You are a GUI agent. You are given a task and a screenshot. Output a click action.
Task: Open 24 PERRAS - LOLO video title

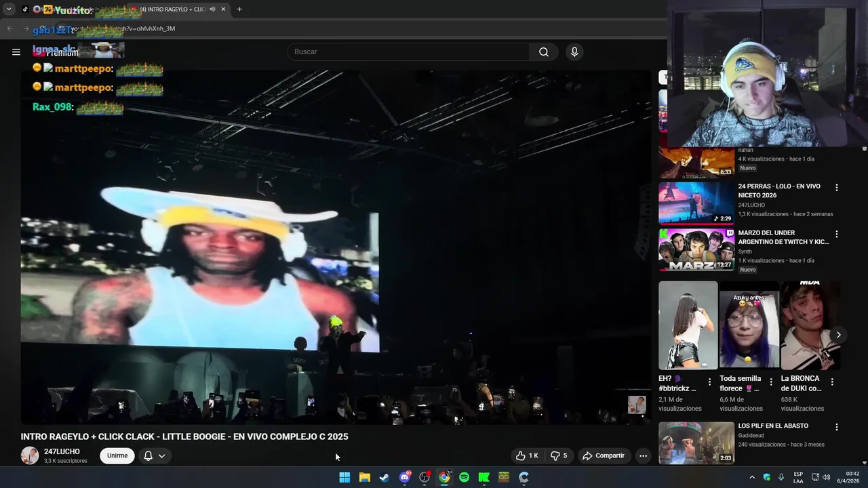pyautogui.click(x=779, y=190)
